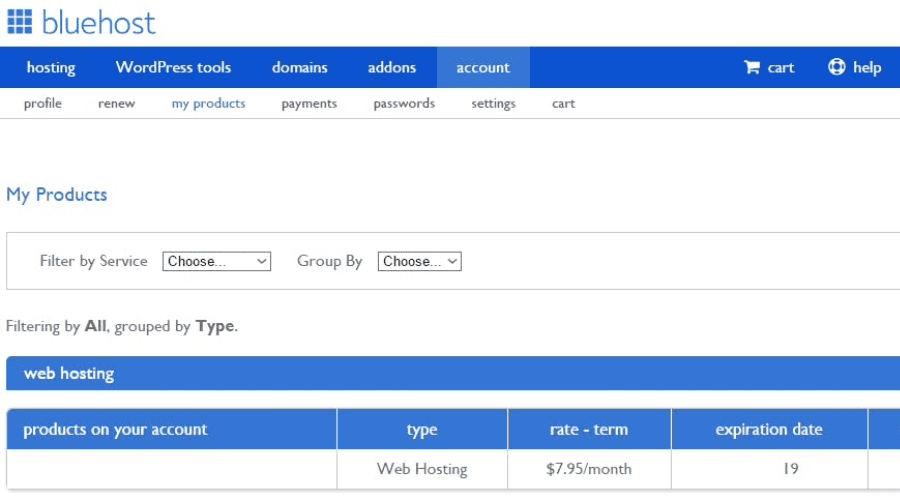Click 'products on your account' column header
This screenshot has height=500, width=900.
172,429
